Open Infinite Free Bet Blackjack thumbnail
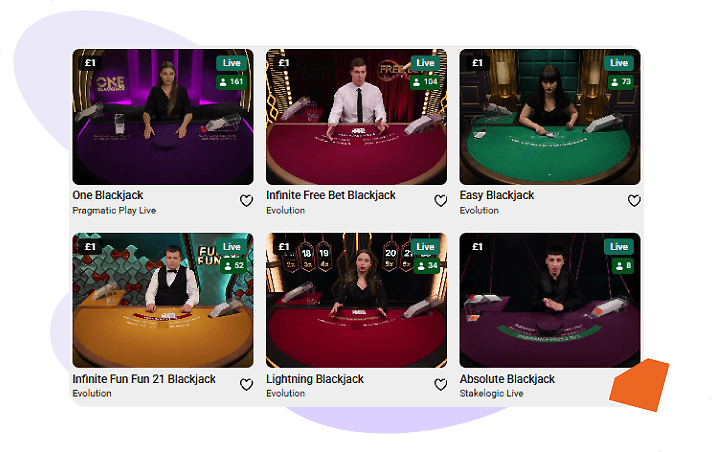This screenshot has width=712, height=452. 356,117
